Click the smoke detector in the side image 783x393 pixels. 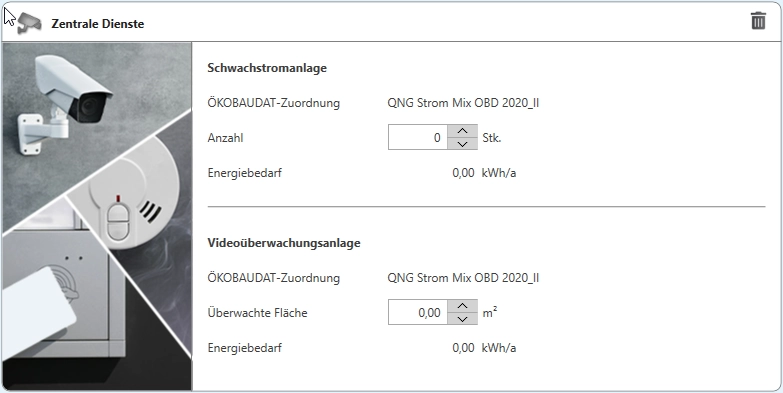[x=136, y=197]
